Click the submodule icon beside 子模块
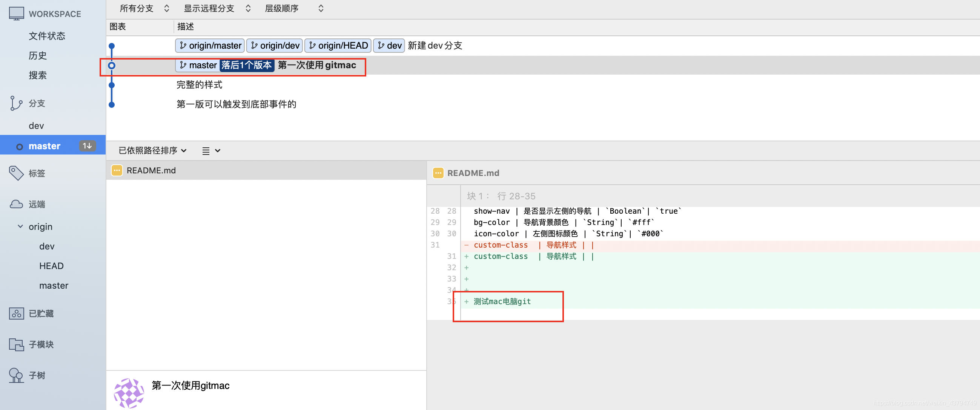980x410 pixels. click(16, 345)
